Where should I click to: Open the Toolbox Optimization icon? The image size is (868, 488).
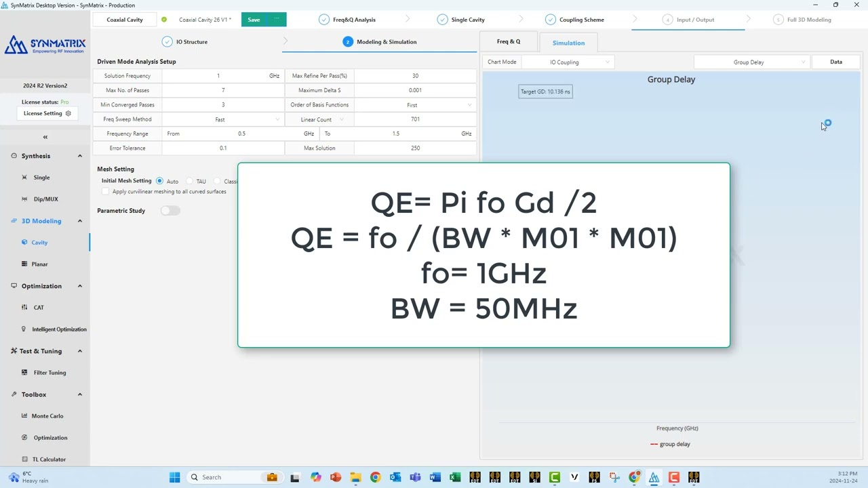(x=25, y=438)
